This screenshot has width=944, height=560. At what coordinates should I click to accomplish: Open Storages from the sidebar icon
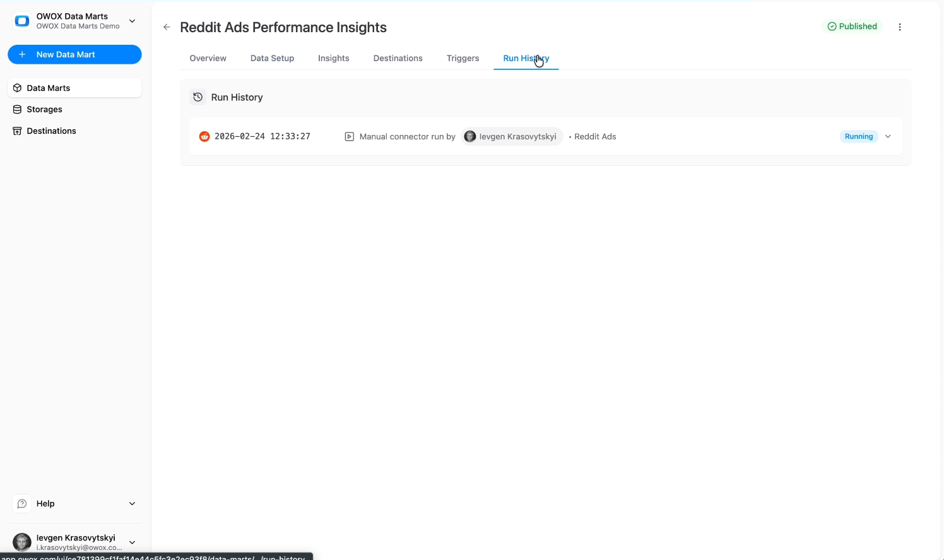coord(16,109)
